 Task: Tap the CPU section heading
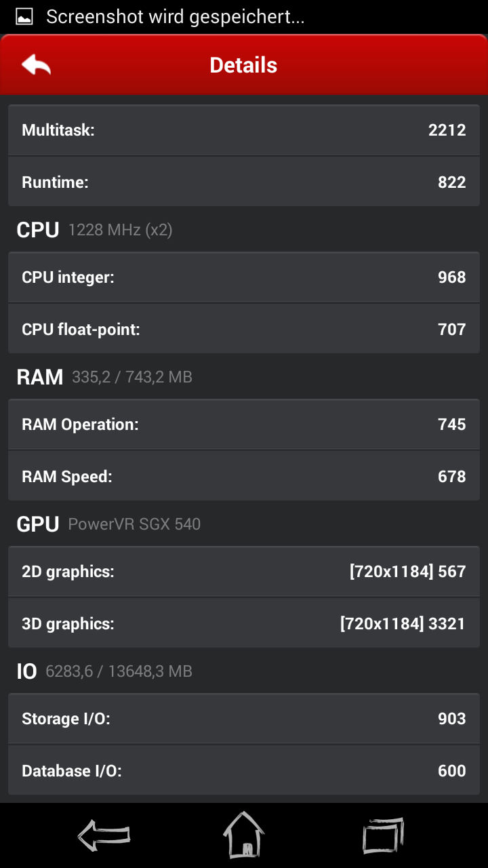pos(38,230)
